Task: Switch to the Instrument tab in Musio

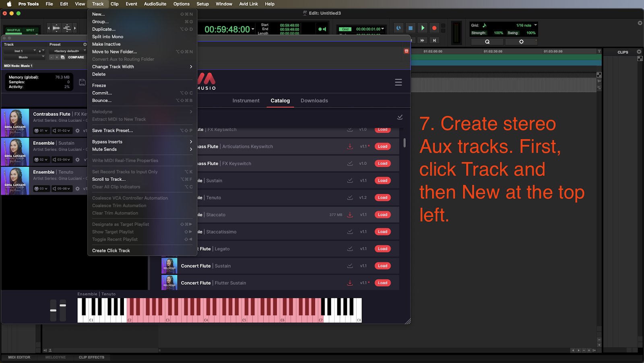Action: (246, 100)
